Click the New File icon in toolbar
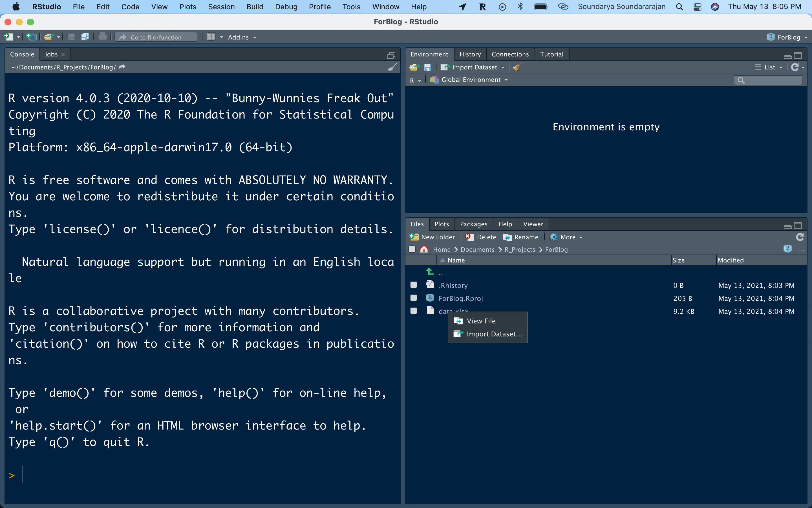 8,37
